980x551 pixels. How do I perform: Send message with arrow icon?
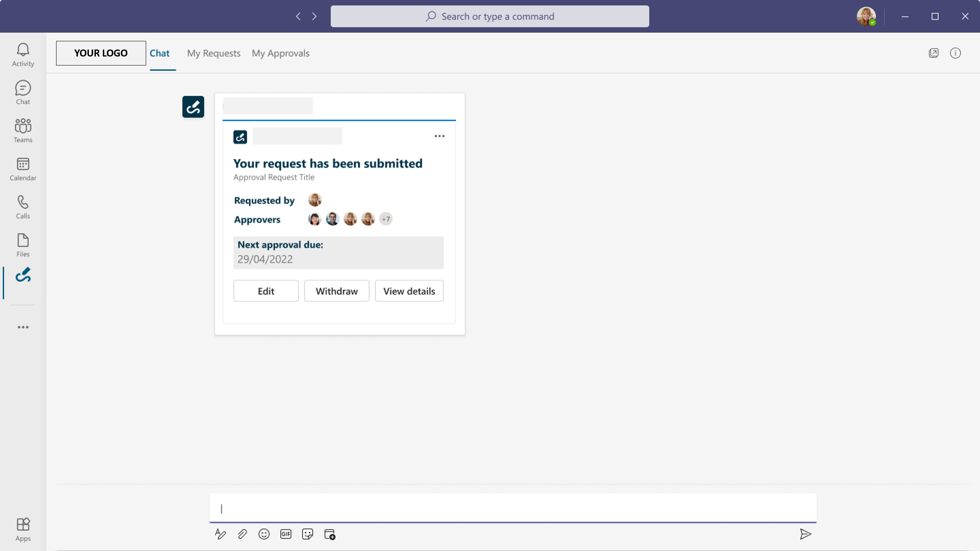pyautogui.click(x=805, y=534)
